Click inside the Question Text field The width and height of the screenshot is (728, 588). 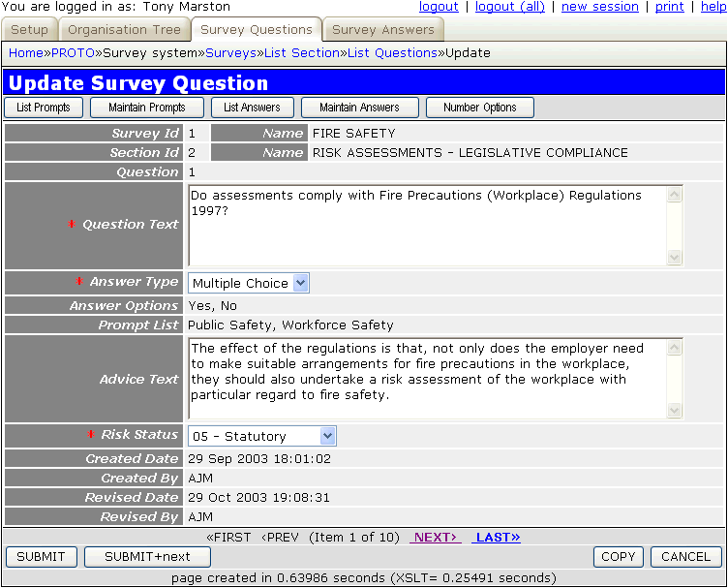click(x=426, y=225)
